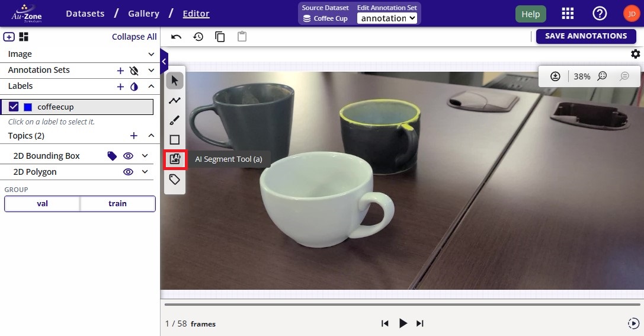Select the rectangle bounding box tool
This screenshot has height=336, width=644.
[x=175, y=140]
